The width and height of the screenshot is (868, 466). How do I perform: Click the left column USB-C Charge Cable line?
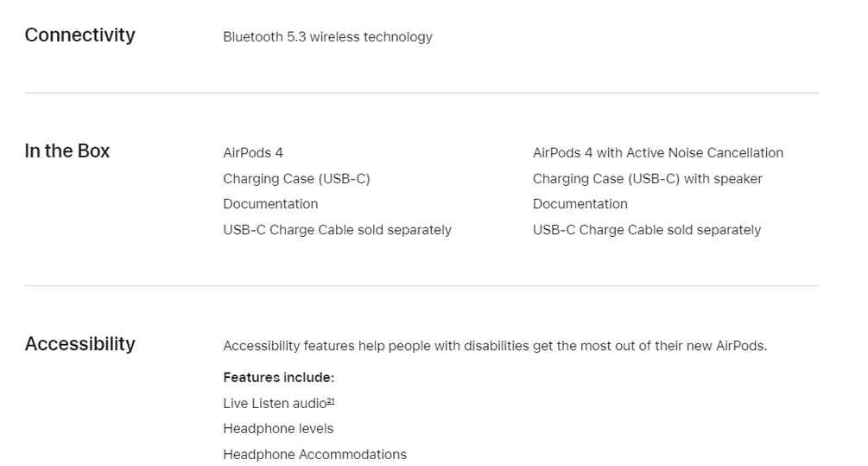pyautogui.click(x=337, y=230)
